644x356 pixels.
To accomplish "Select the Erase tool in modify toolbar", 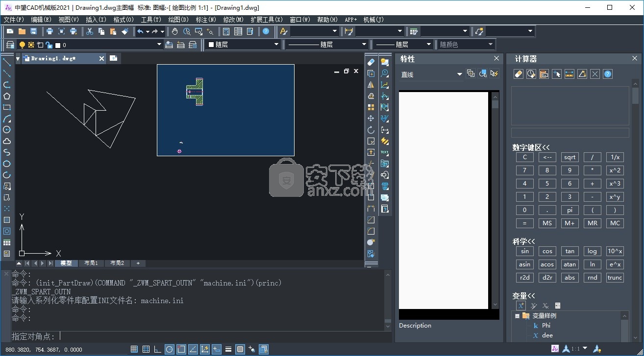I will coord(371,62).
